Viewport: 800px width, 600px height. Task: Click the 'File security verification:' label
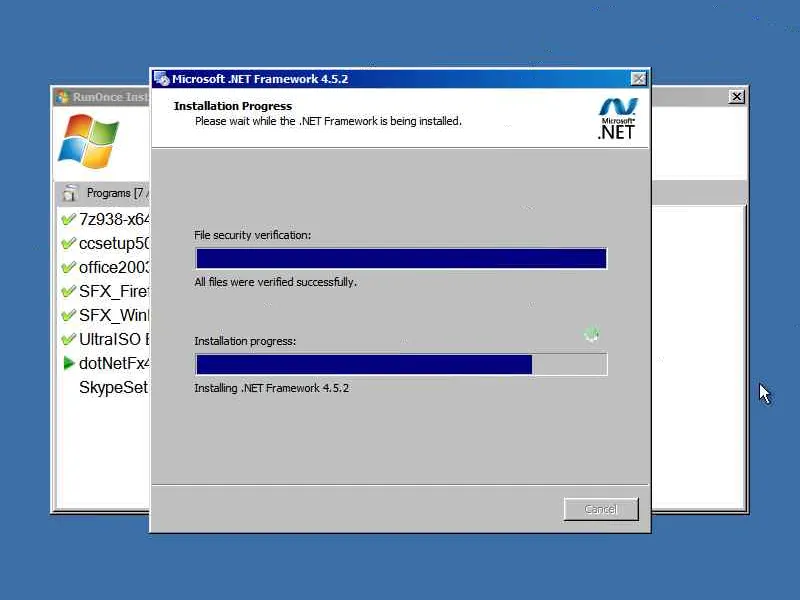coord(253,235)
